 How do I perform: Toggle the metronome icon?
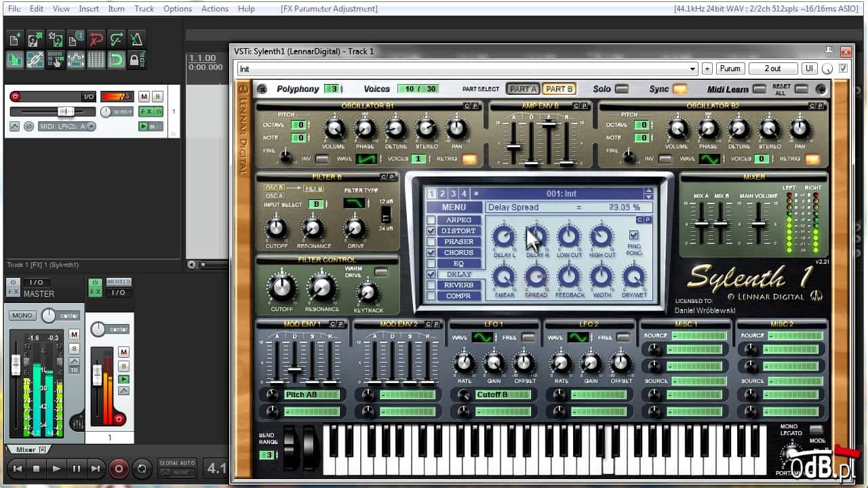[136, 39]
